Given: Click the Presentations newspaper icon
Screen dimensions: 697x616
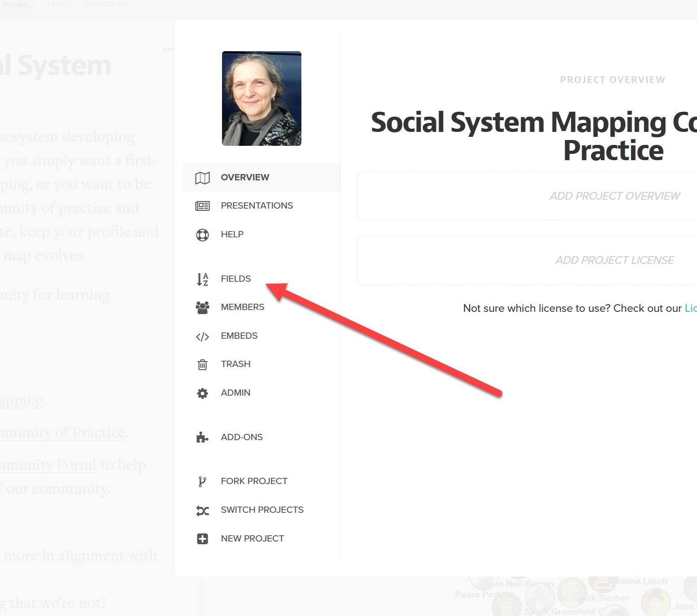Looking at the screenshot, I should click(202, 206).
